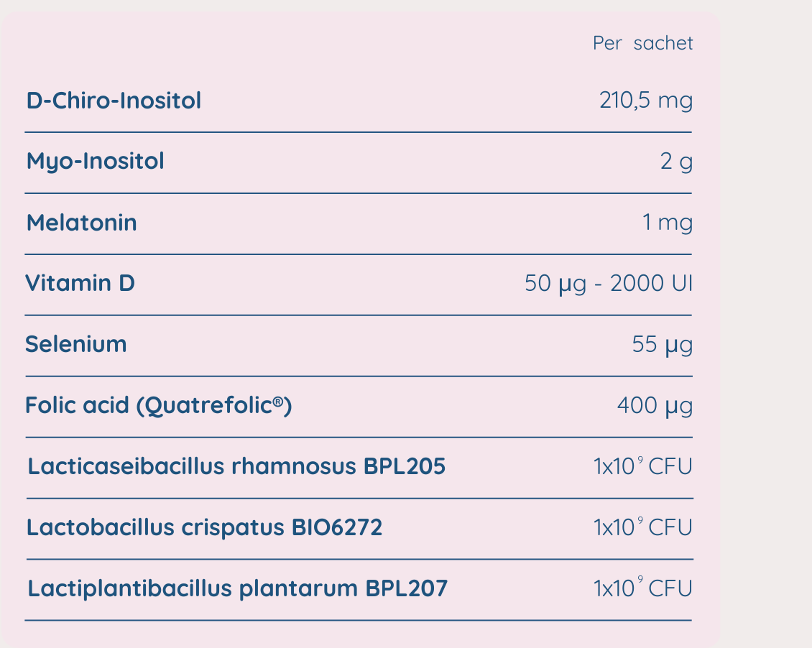Viewport: 812px width, 648px height.
Task: Select the 2000 UI Vitamin D equivalent
Action: tap(651, 284)
